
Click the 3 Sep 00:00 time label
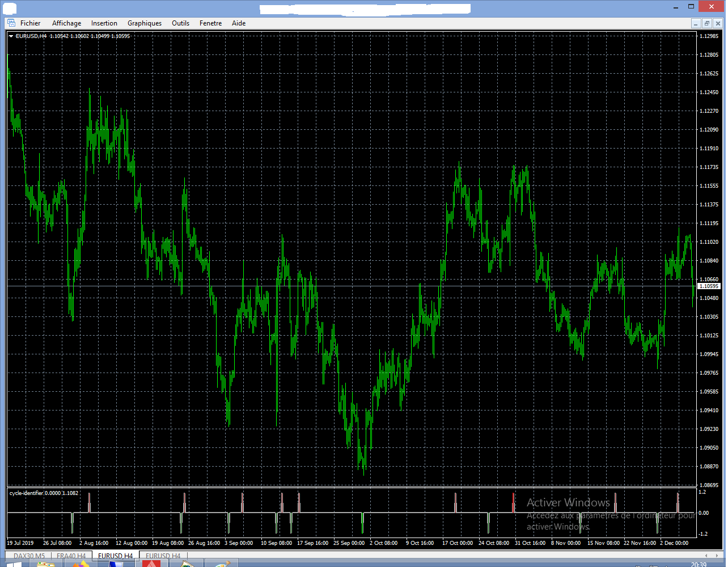pyautogui.click(x=239, y=543)
